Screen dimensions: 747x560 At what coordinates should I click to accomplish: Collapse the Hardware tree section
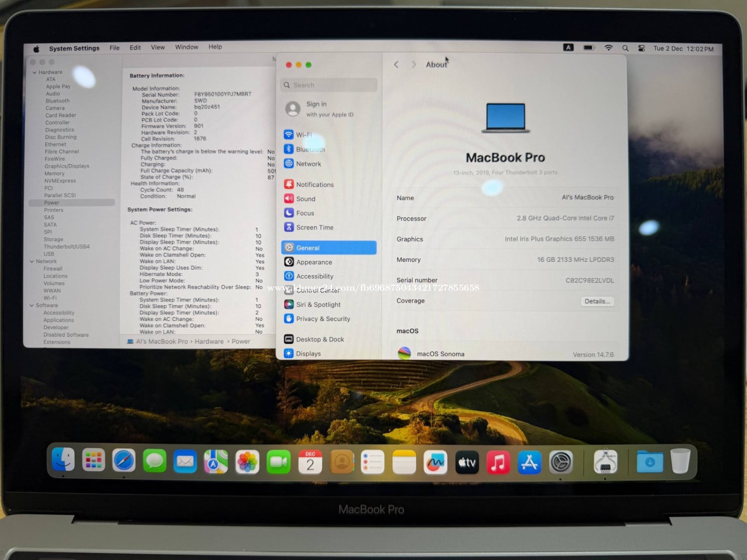click(34, 73)
